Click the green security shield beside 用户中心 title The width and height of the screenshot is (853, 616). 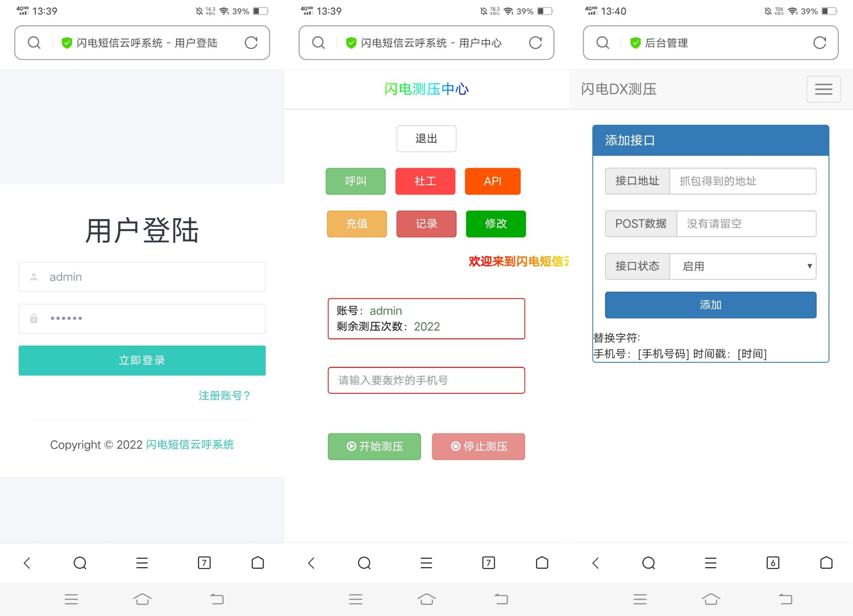click(x=351, y=43)
